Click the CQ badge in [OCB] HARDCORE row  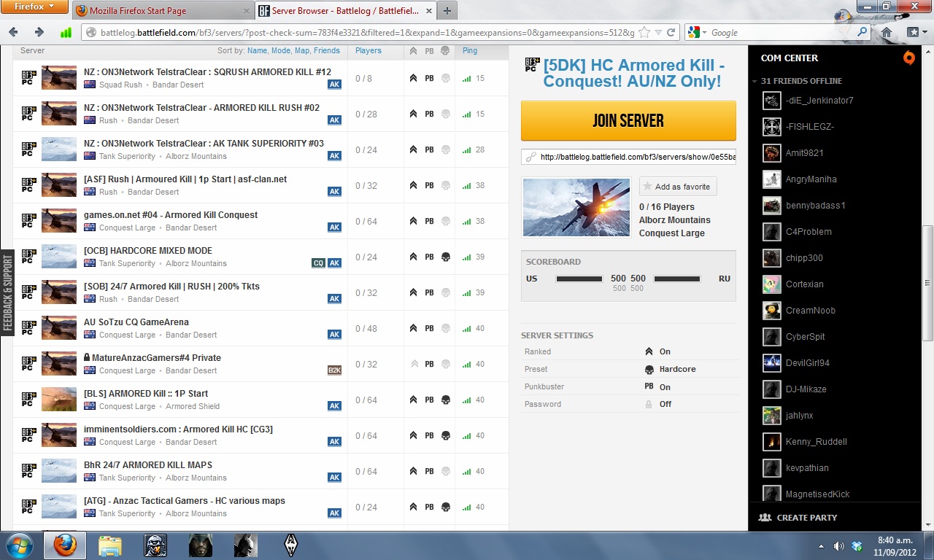[x=318, y=263]
